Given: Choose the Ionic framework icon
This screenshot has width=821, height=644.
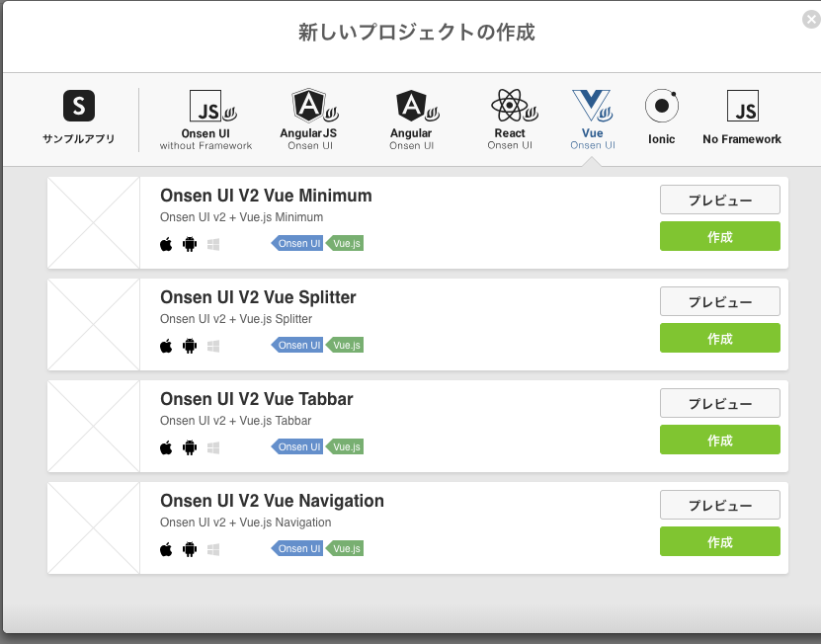Looking at the screenshot, I should [662, 106].
